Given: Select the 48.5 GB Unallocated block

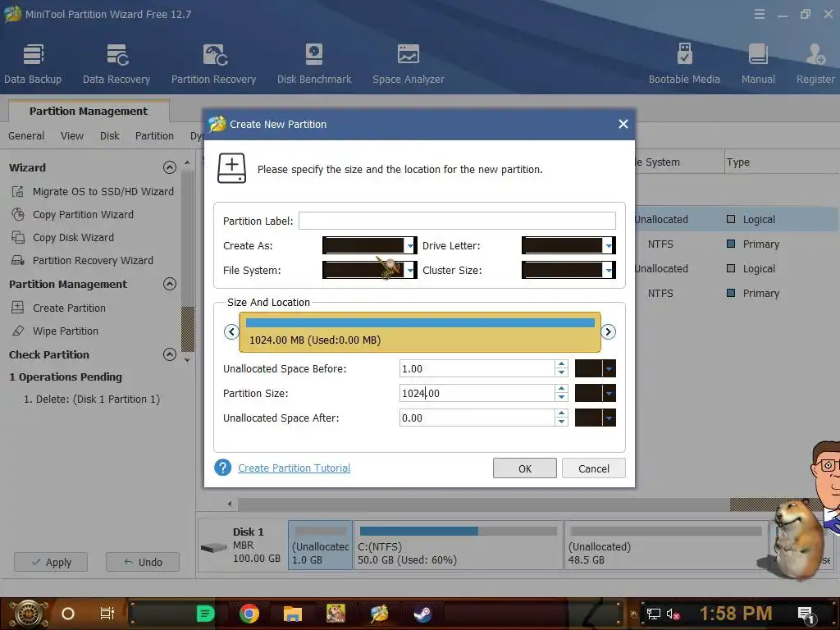Looking at the screenshot, I should (x=666, y=545).
